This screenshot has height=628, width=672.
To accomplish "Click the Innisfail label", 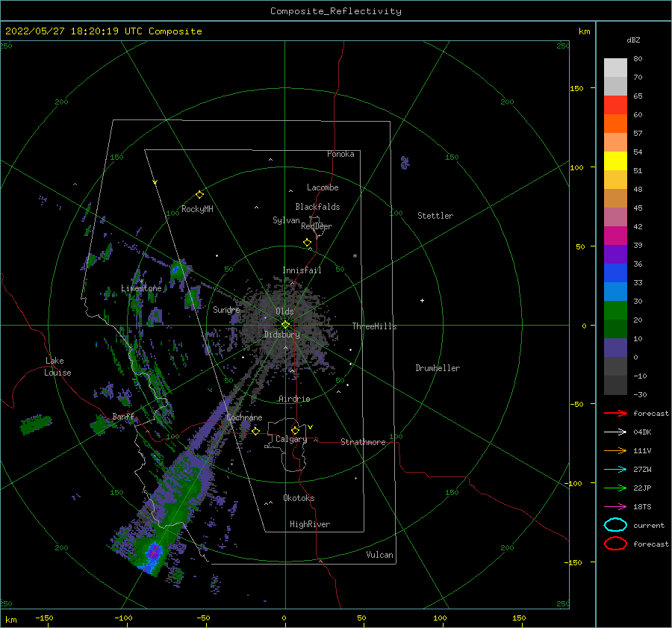I will (302, 270).
